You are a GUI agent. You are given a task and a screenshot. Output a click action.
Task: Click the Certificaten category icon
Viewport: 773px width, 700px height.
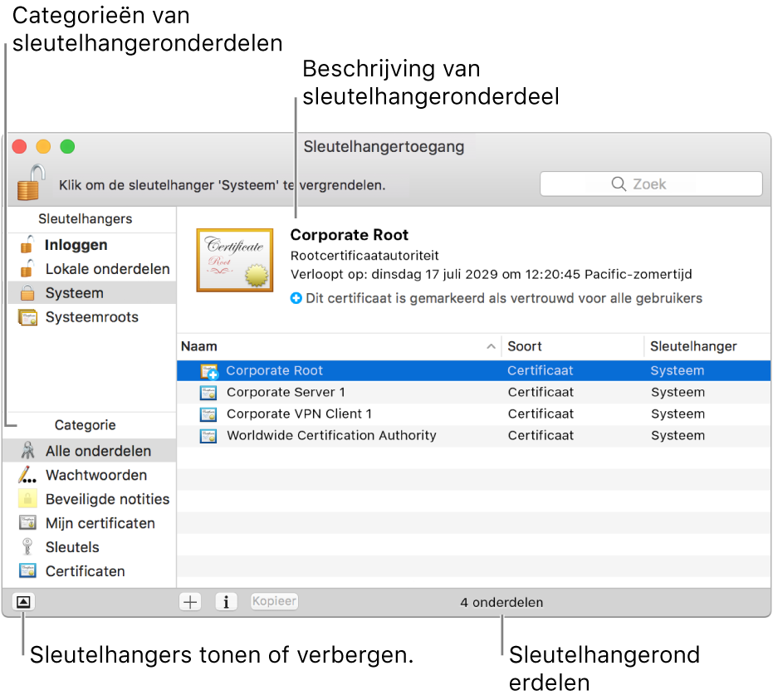click(27, 570)
